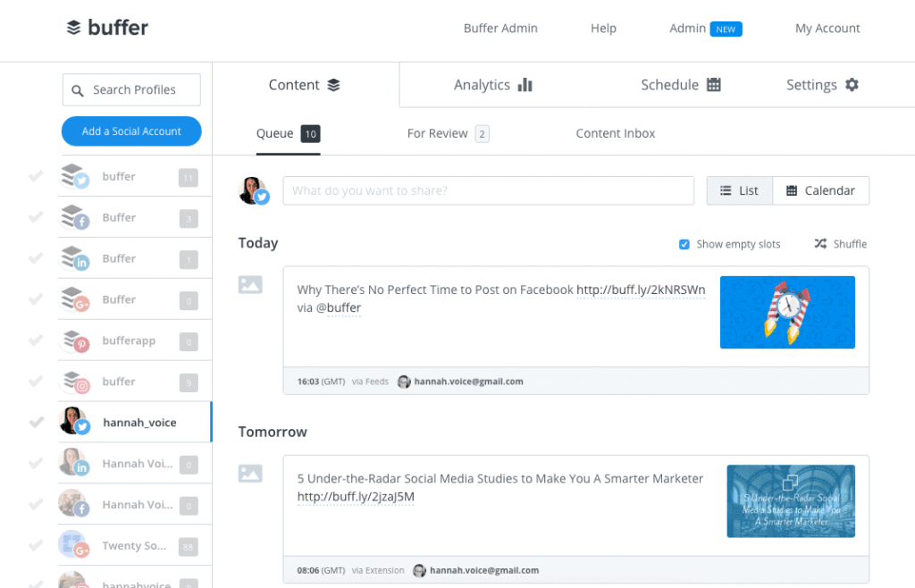Viewport: 915px width, 588px height.
Task: Click the count badge on the Twenty So... row
Action: coord(188,547)
